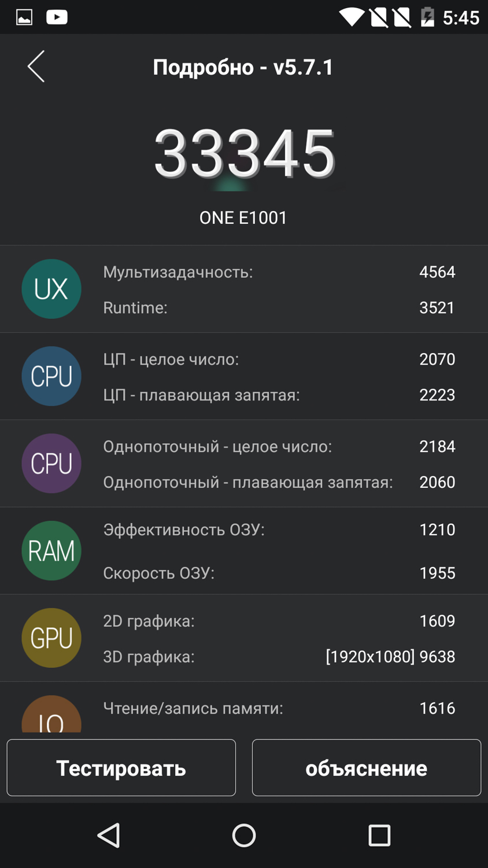Tap the yellow GPU category icon

(x=51, y=638)
